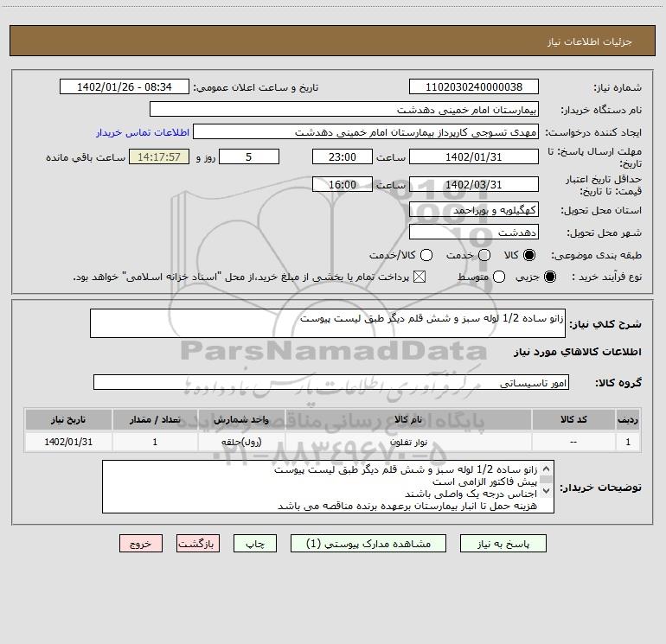The height and width of the screenshot is (644, 666).
Task: Click the goods group field امور تاسیساتی
Action: click(331, 382)
